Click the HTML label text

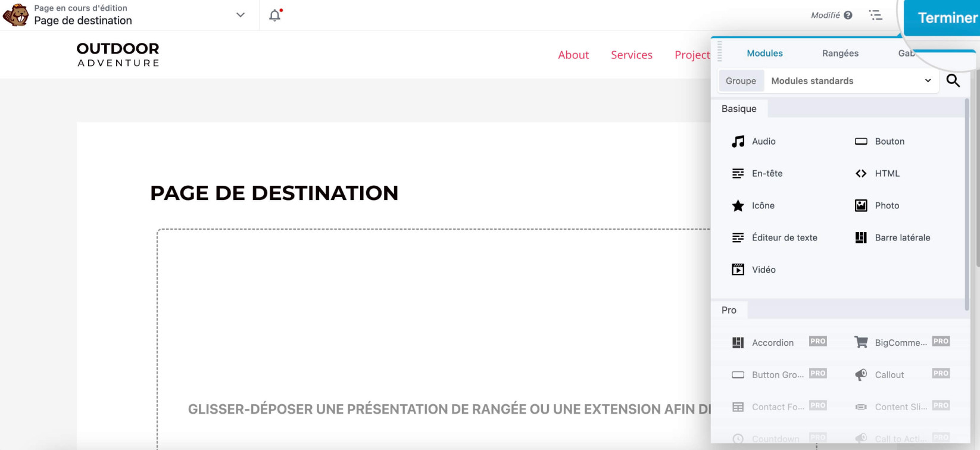(x=887, y=173)
